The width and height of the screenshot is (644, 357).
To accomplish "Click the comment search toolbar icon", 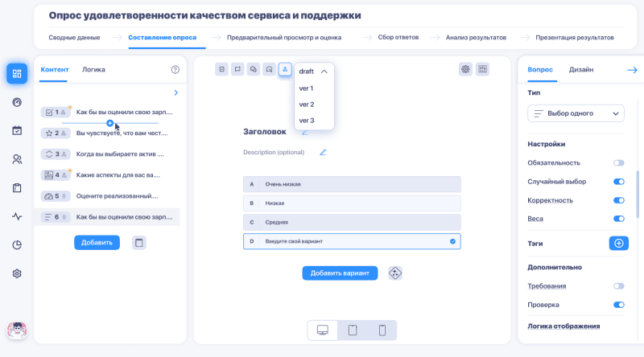I will 269,69.
